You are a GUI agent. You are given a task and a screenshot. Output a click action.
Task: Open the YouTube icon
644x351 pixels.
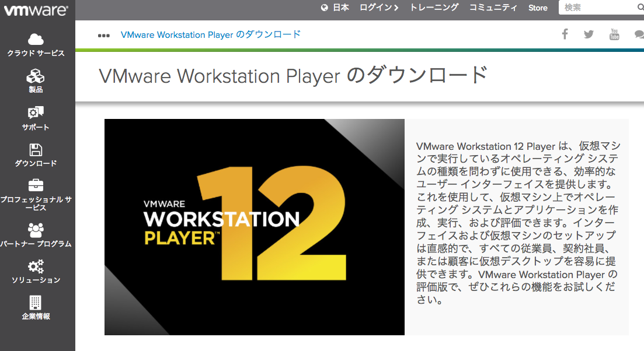pos(614,34)
